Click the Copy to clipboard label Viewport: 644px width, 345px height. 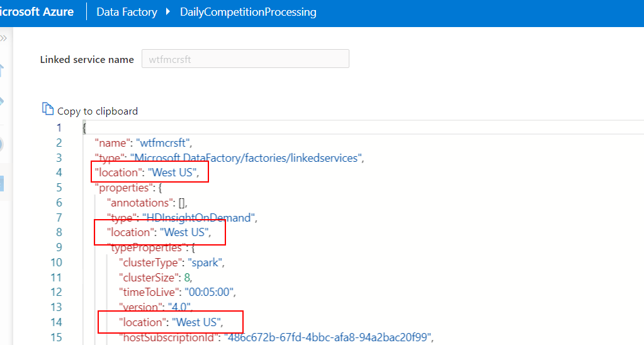coord(98,111)
